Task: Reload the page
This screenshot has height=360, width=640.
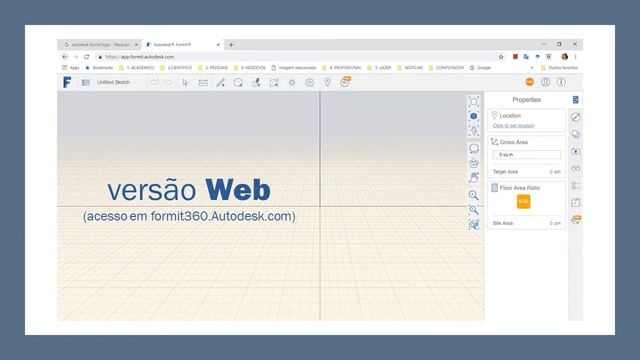Action: click(87, 57)
